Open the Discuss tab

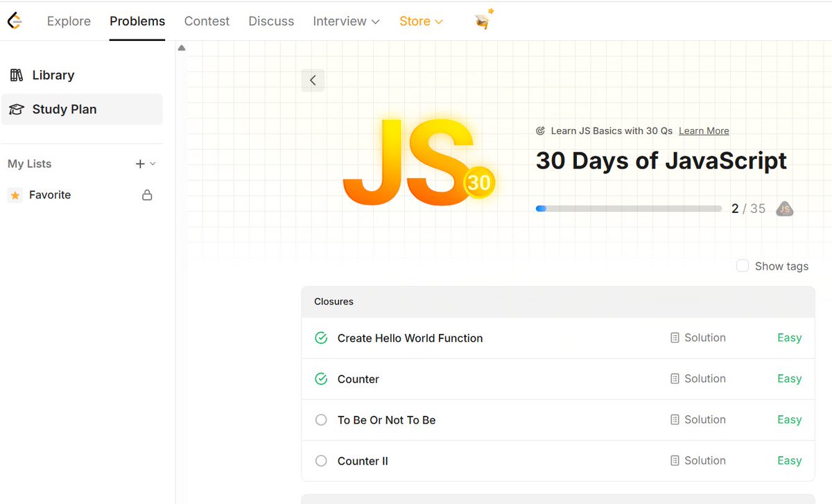(271, 21)
